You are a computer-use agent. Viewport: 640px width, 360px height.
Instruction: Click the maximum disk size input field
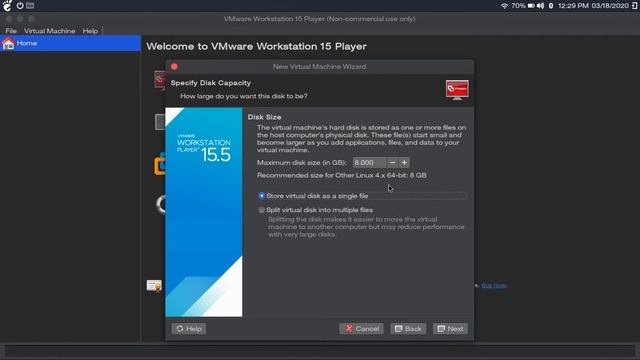(x=369, y=162)
